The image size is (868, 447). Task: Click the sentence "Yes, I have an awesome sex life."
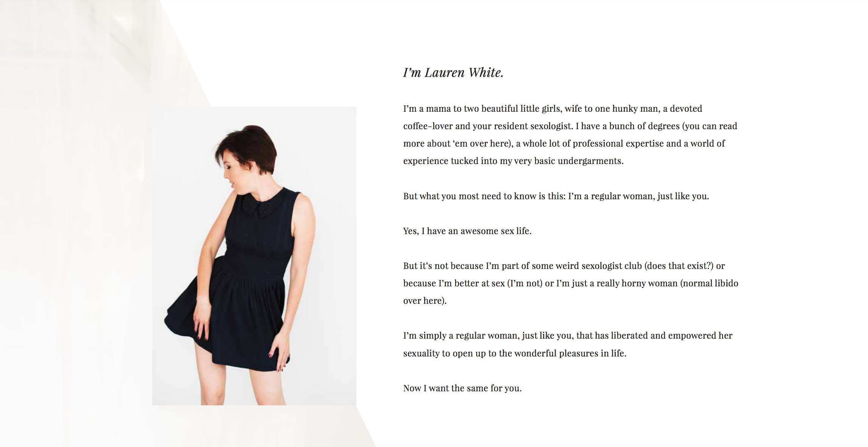[467, 231]
